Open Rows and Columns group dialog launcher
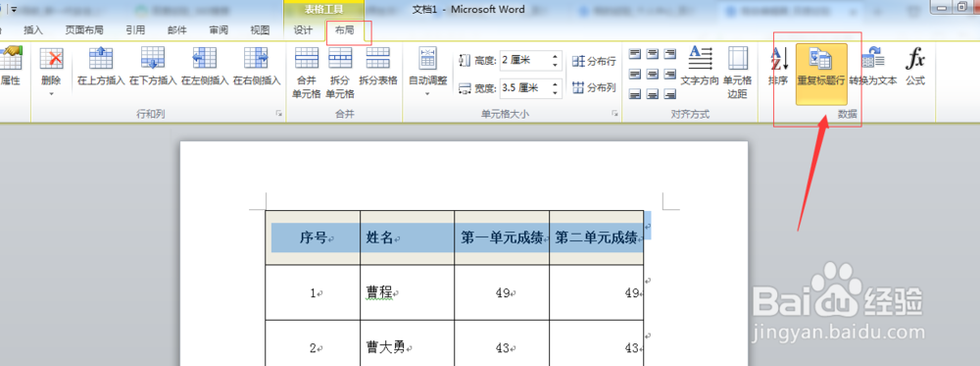980x366 pixels. pyautogui.click(x=278, y=114)
